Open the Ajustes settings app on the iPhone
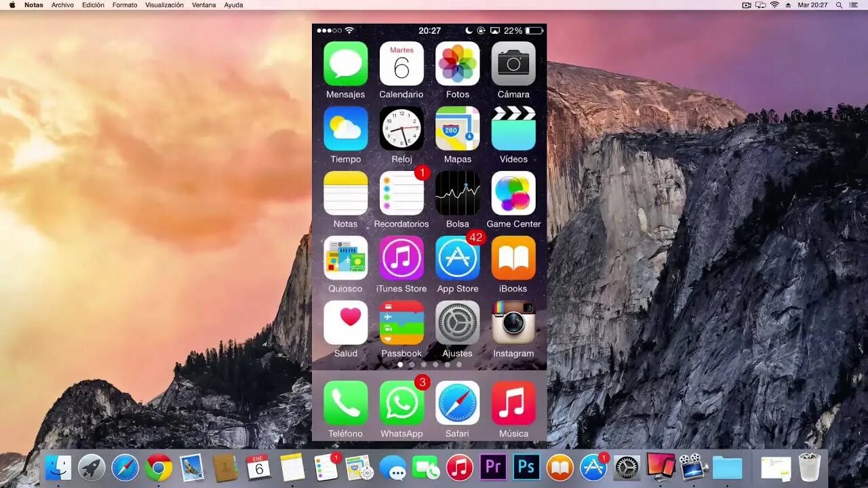This screenshot has height=488, width=868. (x=458, y=323)
